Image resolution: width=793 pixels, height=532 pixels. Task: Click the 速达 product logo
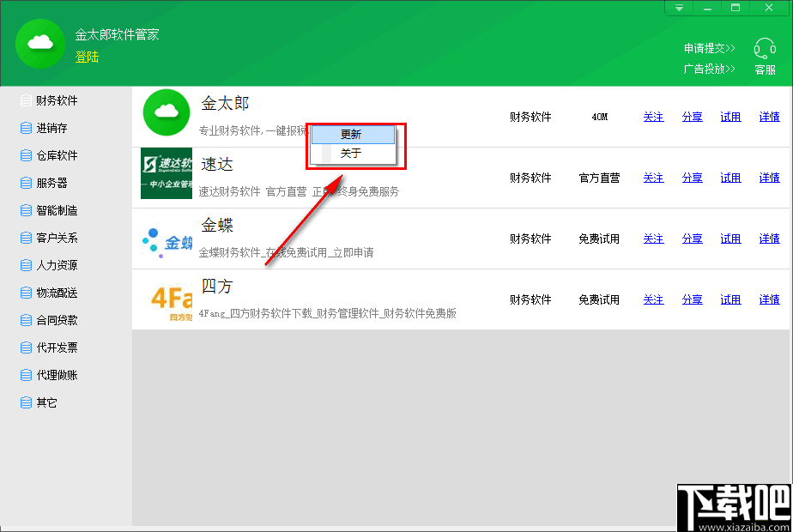166,173
